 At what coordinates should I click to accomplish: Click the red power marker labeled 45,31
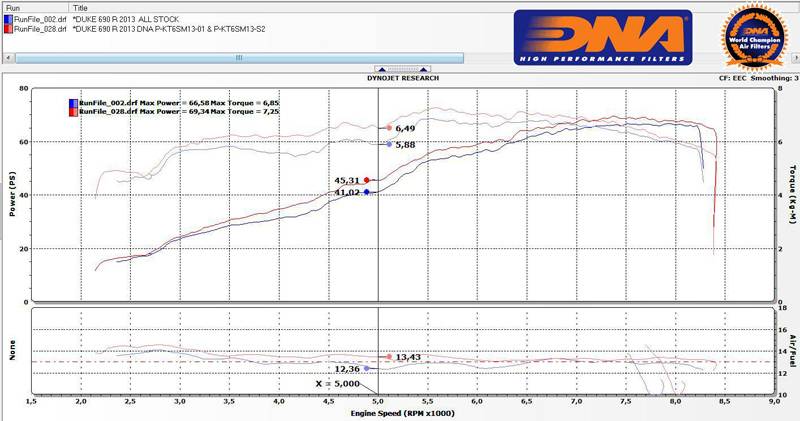(x=367, y=180)
